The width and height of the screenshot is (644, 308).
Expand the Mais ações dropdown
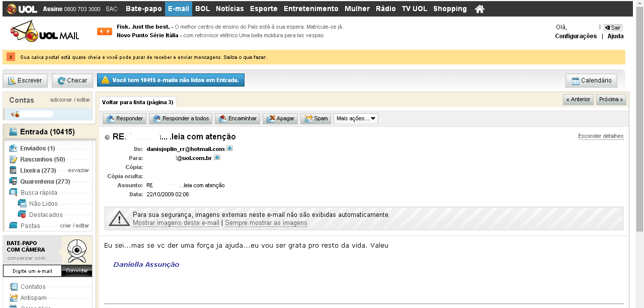(356, 119)
